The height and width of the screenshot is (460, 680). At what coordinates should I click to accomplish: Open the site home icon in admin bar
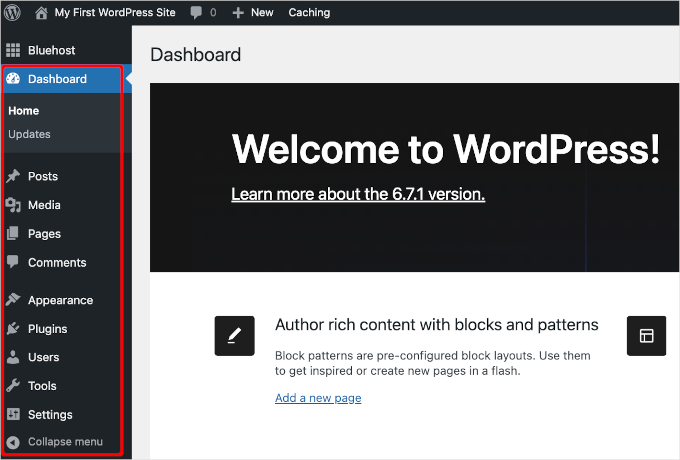pos(41,13)
